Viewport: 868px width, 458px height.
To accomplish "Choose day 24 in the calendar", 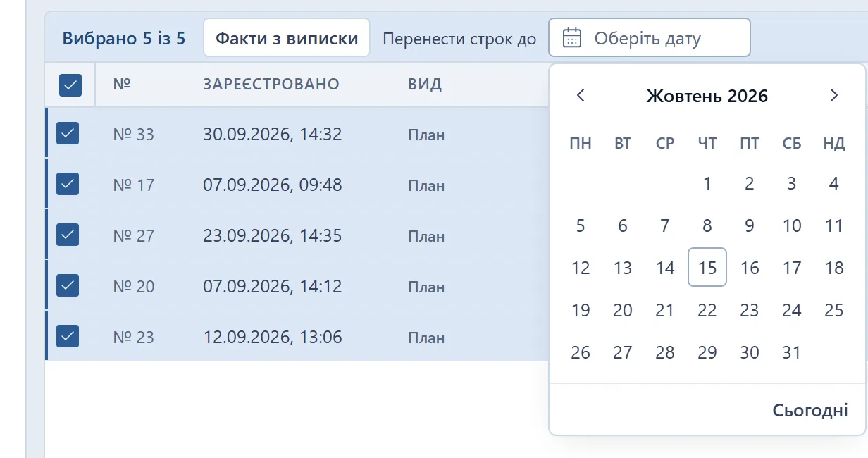I will coord(792,310).
